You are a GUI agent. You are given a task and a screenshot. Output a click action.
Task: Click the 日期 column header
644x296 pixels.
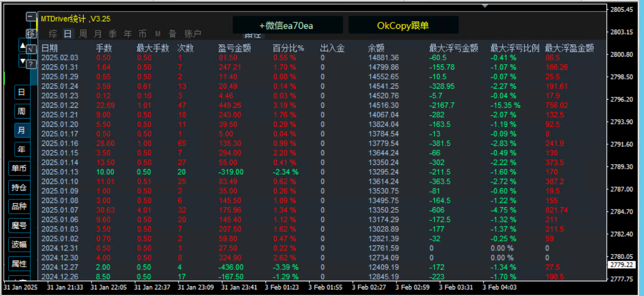click(x=50, y=48)
